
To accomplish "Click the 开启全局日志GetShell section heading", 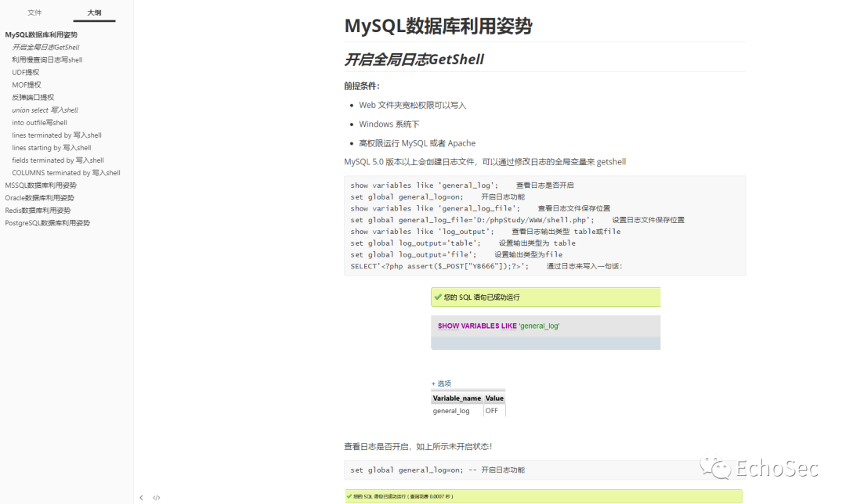I will click(x=414, y=59).
